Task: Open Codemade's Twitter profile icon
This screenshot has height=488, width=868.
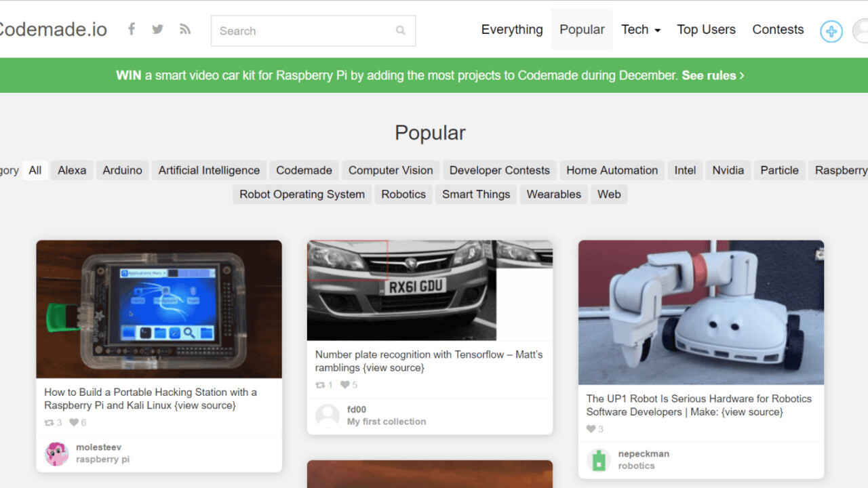Action: (x=157, y=29)
